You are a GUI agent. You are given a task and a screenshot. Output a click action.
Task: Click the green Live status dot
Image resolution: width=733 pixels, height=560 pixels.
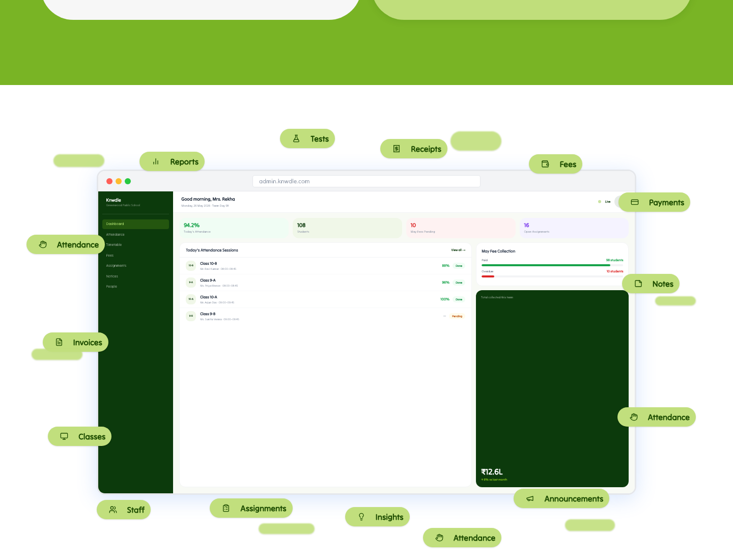point(600,202)
